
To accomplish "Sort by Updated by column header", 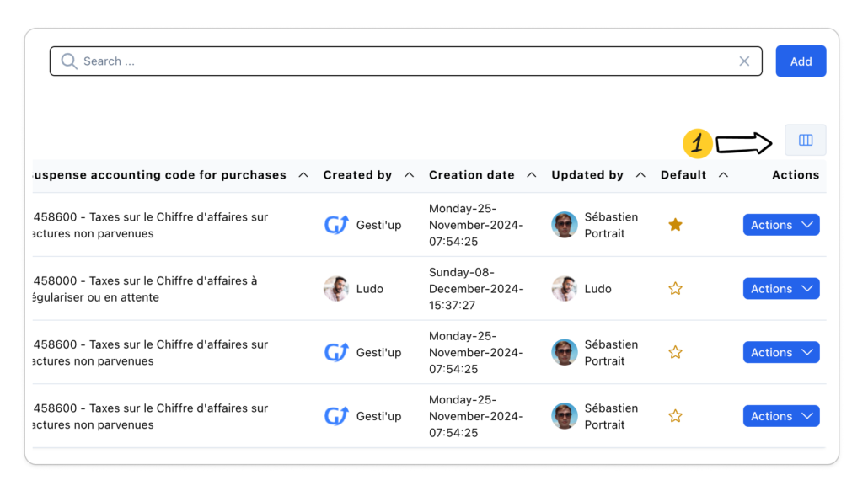I will point(587,175).
